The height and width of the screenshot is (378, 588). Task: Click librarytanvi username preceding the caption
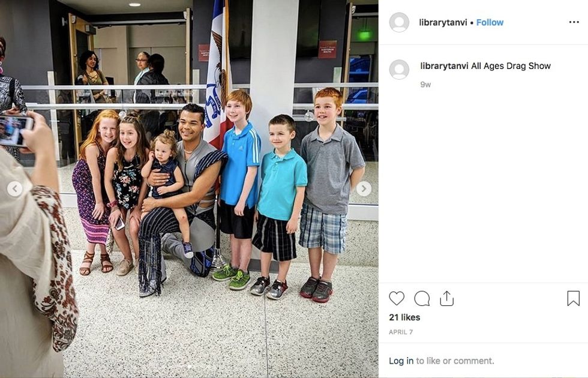click(x=444, y=66)
